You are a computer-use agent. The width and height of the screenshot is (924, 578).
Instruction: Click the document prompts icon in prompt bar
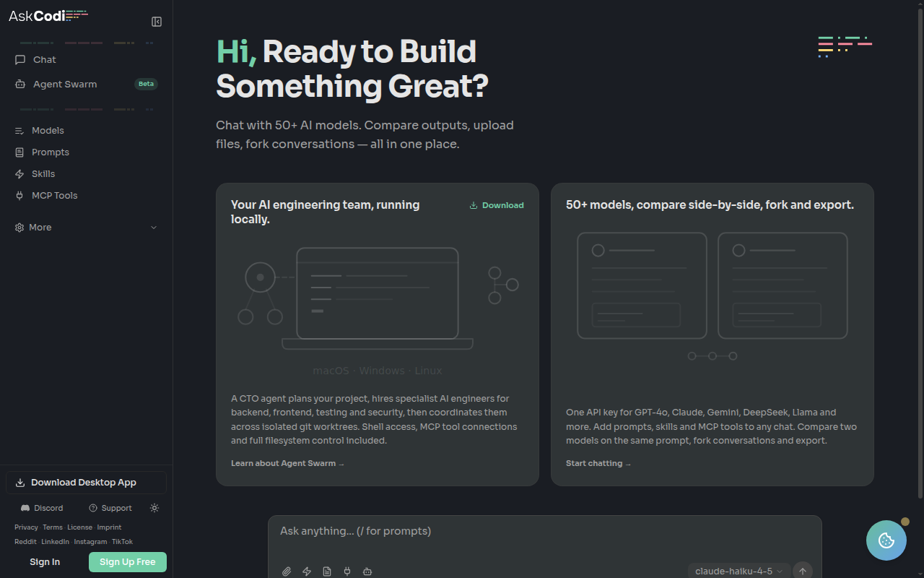point(327,571)
